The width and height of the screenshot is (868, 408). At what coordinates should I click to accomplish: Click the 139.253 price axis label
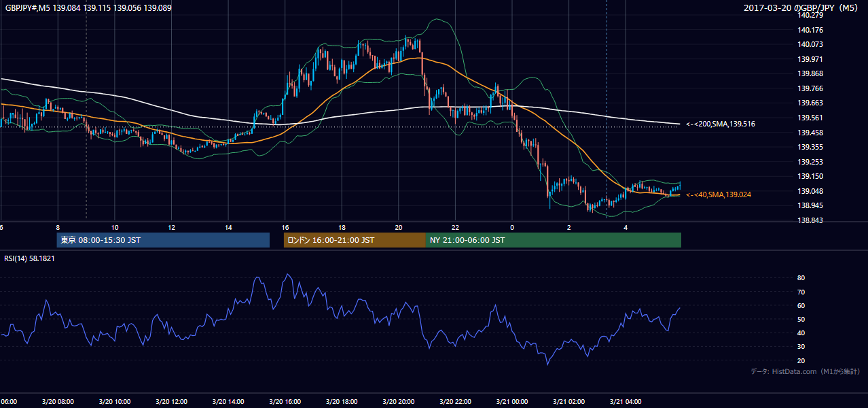(x=811, y=162)
